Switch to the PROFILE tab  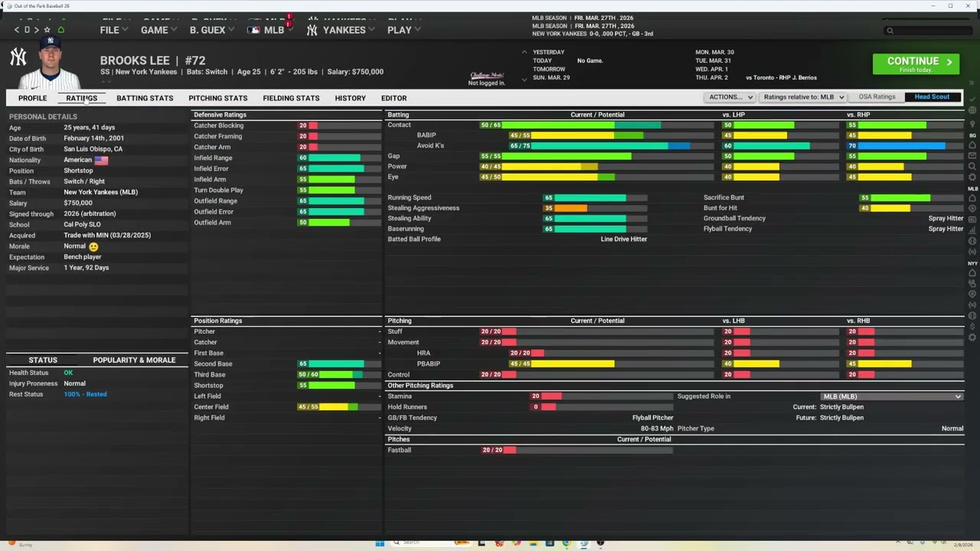point(33,98)
